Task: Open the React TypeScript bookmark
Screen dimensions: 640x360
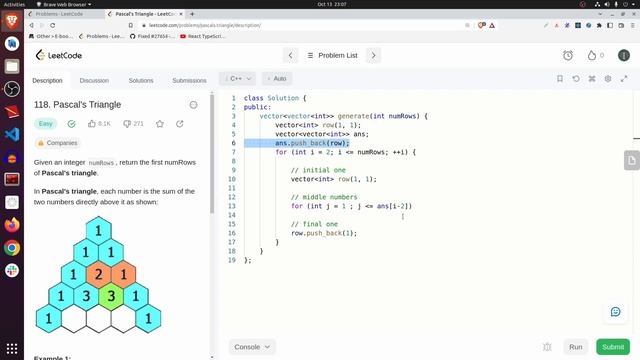Action: coord(203,36)
